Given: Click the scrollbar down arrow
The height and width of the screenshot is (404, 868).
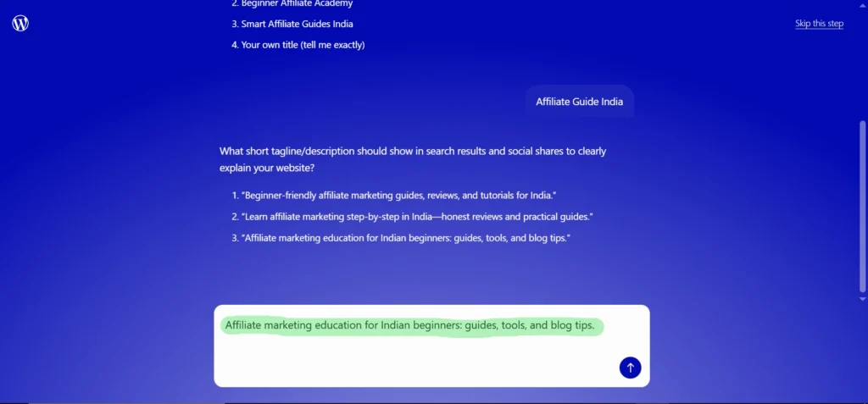Looking at the screenshot, I should click(x=863, y=299).
